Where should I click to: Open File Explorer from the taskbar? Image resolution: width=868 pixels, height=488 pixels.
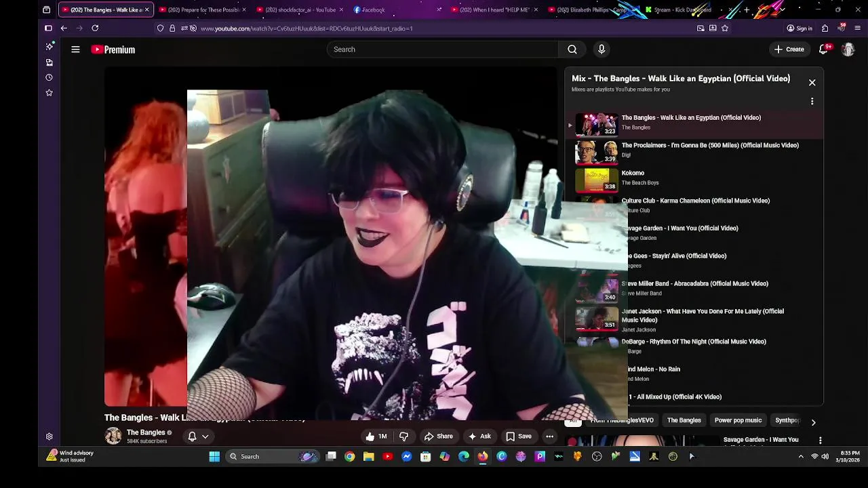pyautogui.click(x=368, y=457)
